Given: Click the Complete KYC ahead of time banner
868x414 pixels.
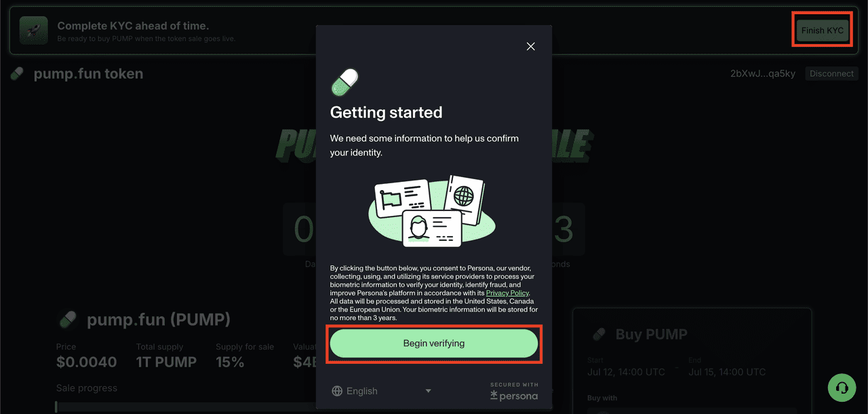Looking at the screenshot, I should coord(434,31).
